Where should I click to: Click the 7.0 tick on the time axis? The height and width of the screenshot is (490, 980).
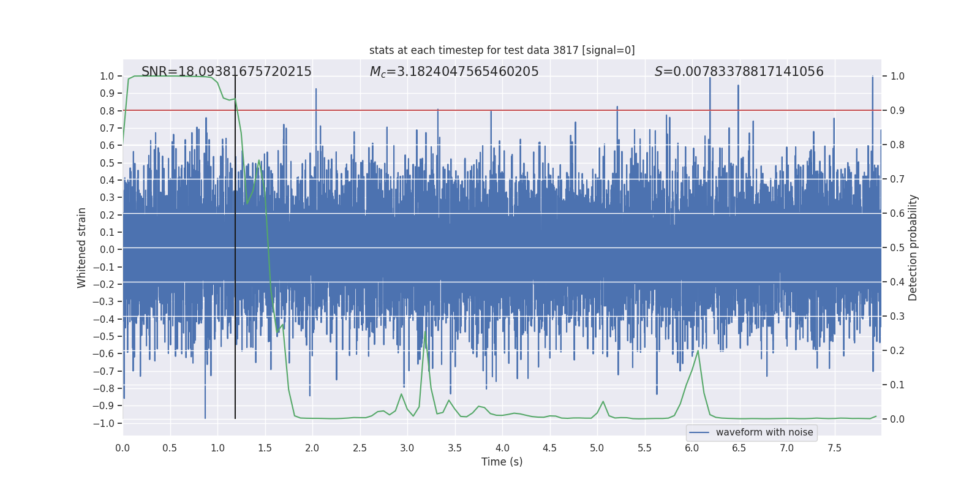pyautogui.click(x=787, y=448)
